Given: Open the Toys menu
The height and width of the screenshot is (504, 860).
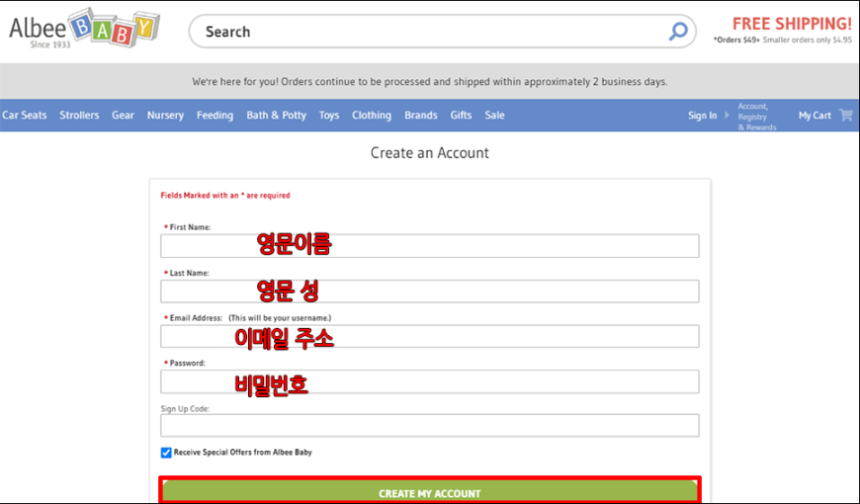Looking at the screenshot, I should point(329,116).
